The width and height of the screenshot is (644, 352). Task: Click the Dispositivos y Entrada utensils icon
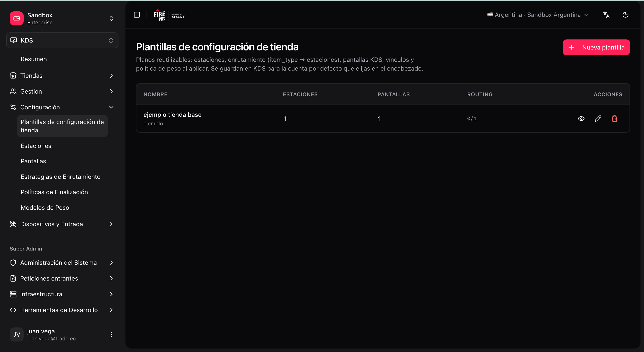pos(13,224)
